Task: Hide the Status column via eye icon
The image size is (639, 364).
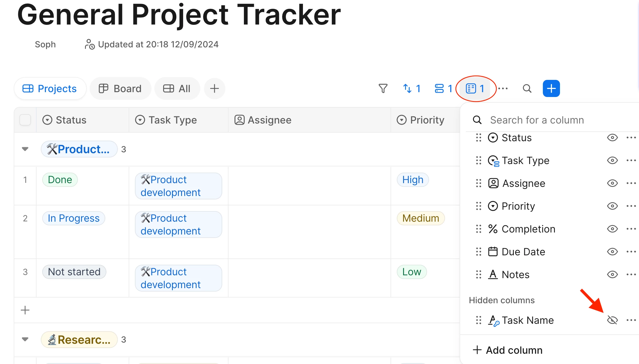Action: (612, 138)
